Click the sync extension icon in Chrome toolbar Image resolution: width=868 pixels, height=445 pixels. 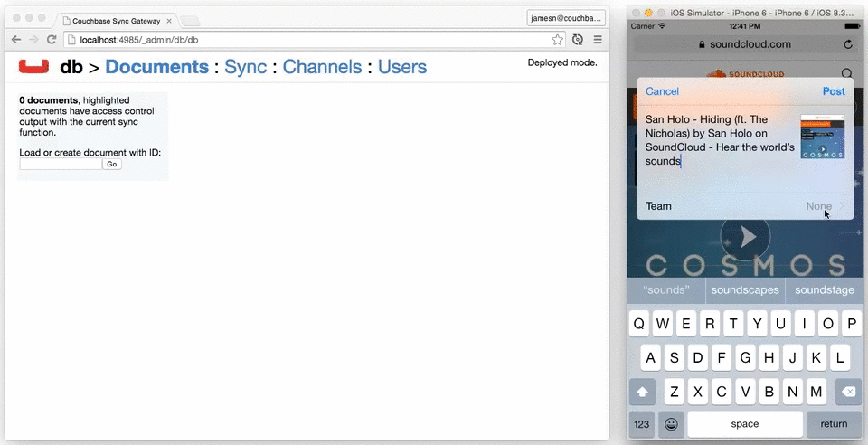[x=578, y=39]
